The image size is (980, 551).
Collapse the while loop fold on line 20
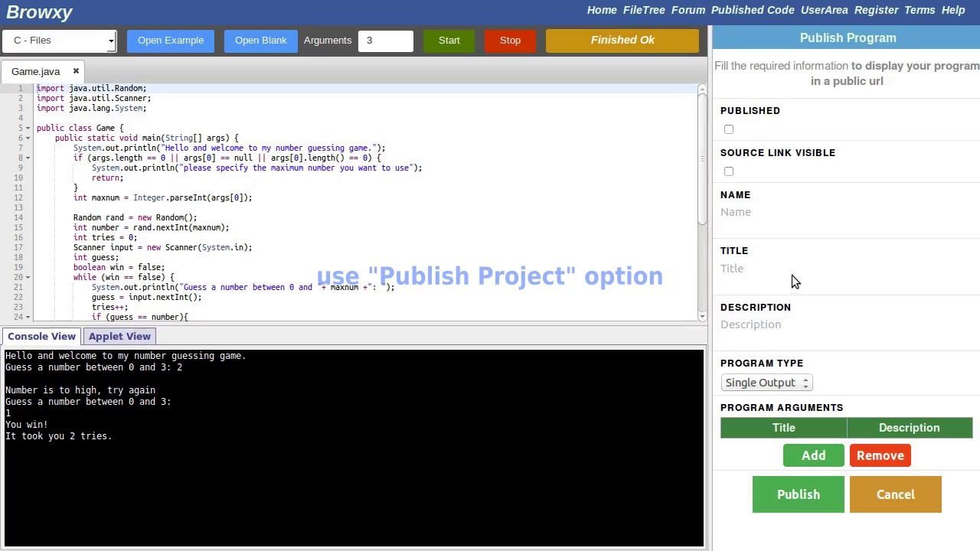point(28,278)
